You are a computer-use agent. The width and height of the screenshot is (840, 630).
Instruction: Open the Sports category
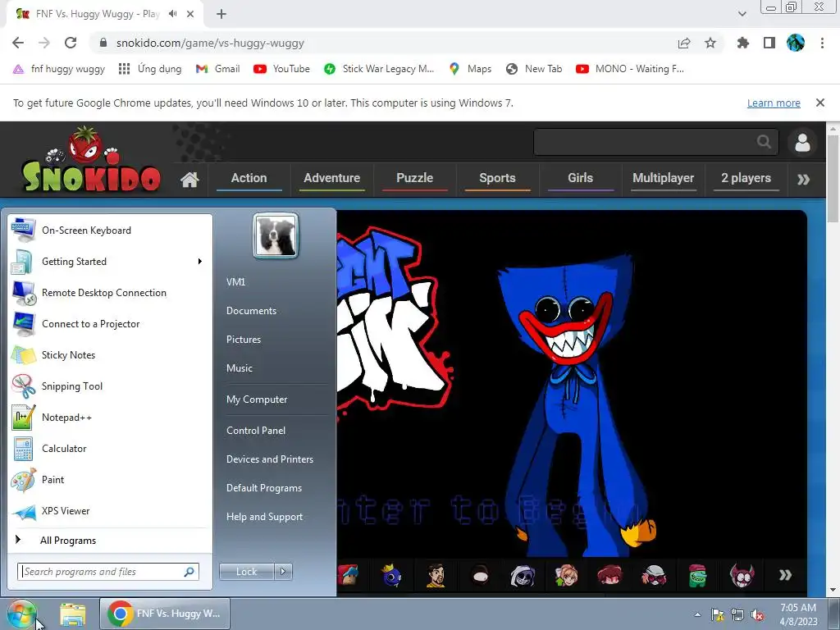coord(497,178)
